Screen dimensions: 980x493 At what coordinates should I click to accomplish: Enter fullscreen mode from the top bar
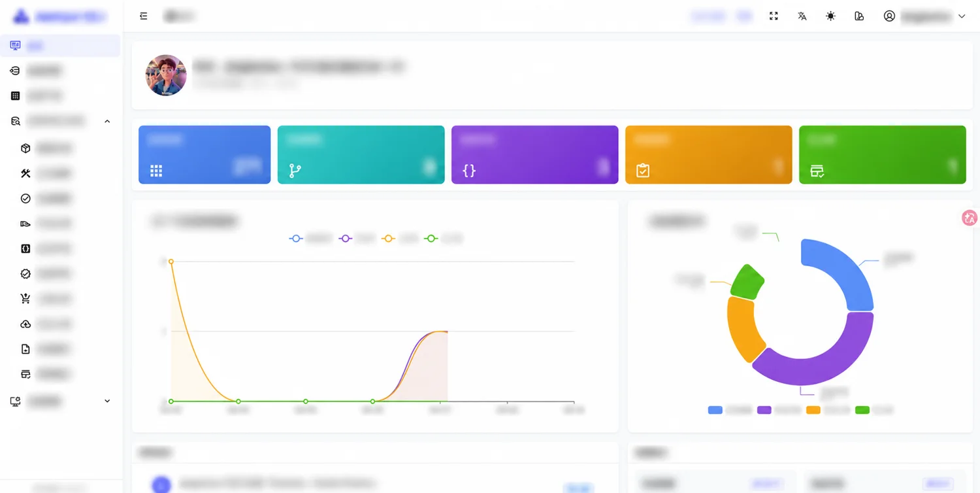[x=774, y=16]
